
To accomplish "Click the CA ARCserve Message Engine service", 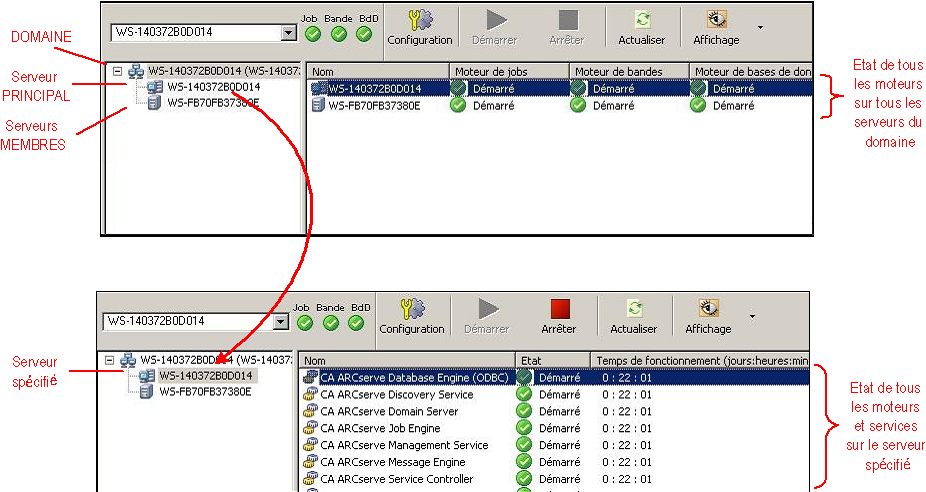I will [x=393, y=462].
